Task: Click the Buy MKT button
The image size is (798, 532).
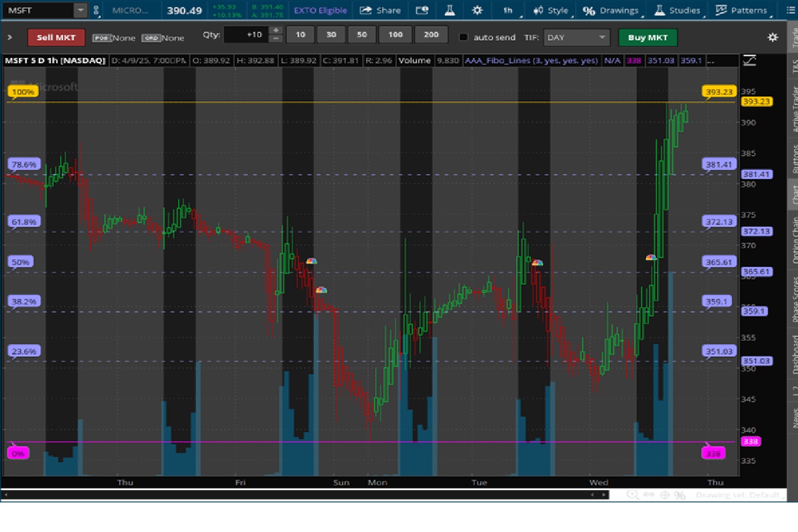Action: [x=648, y=37]
